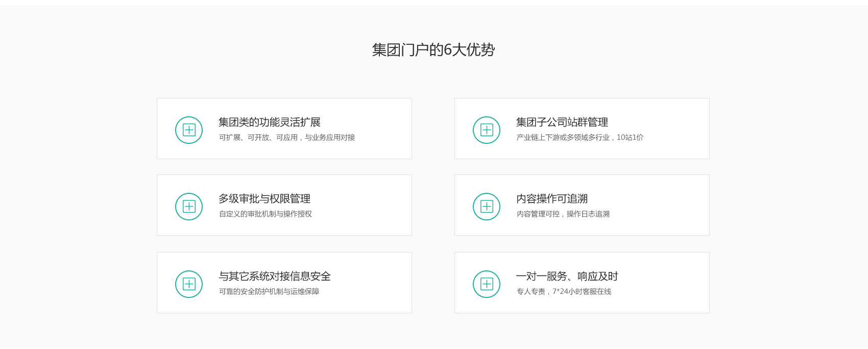
Task: Click the description 产业链上下游或多领域多行业，10站1价
Action: tap(580, 138)
